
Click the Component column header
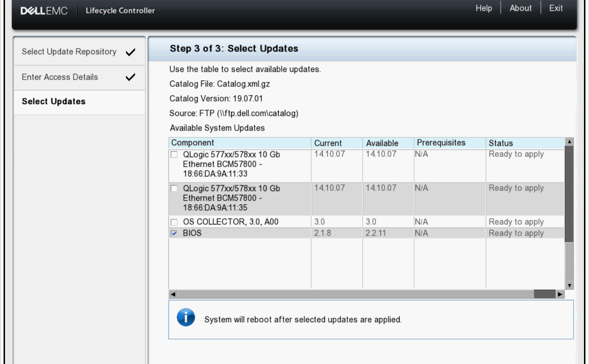point(240,143)
